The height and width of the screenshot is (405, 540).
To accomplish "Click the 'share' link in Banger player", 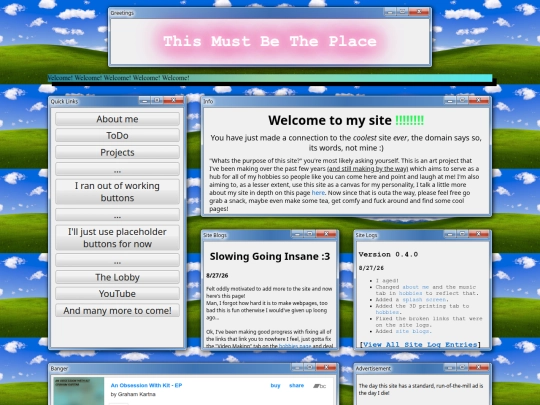I will tap(297, 385).
